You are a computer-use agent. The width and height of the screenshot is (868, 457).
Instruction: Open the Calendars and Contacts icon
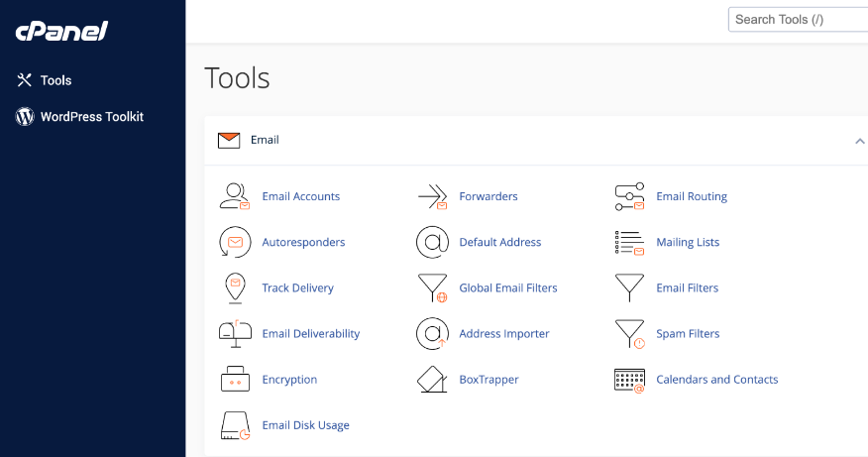pos(629,380)
